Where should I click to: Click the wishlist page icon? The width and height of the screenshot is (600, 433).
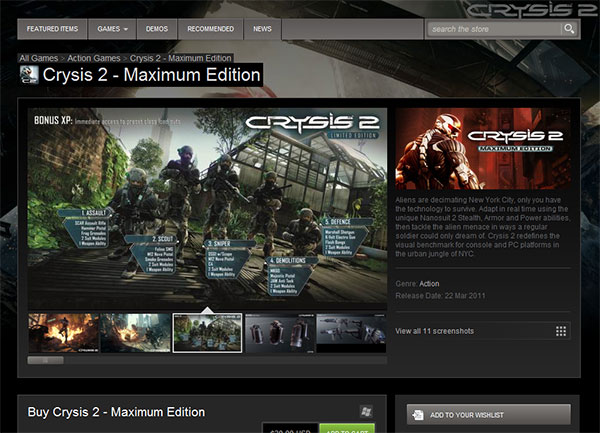pyautogui.click(x=418, y=415)
